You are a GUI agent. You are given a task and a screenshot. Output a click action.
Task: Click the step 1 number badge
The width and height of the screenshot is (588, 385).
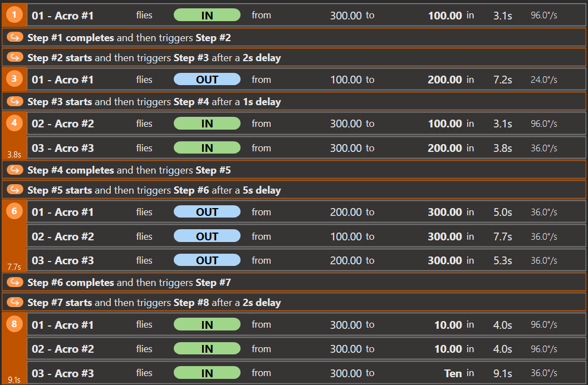(14, 15)
